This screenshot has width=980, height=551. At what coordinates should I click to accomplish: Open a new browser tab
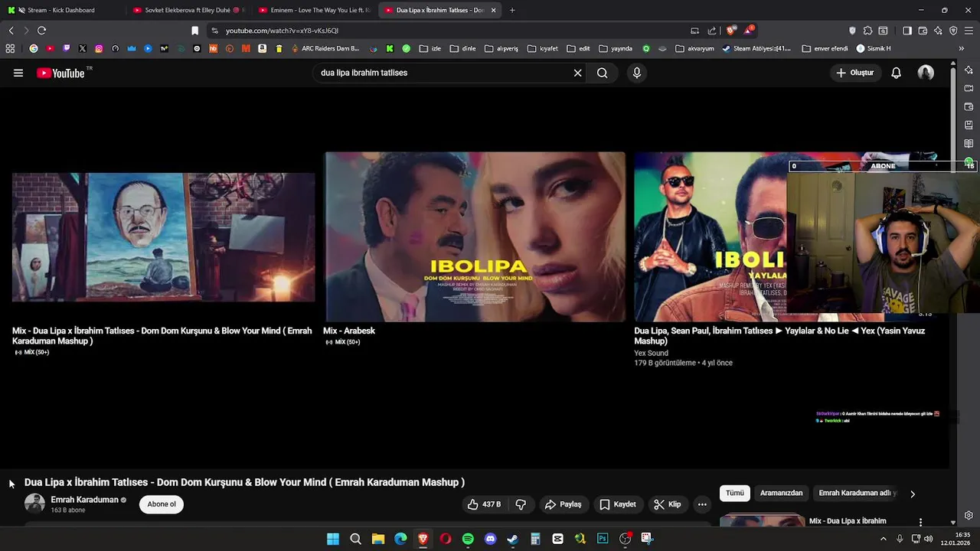[512, 10]
